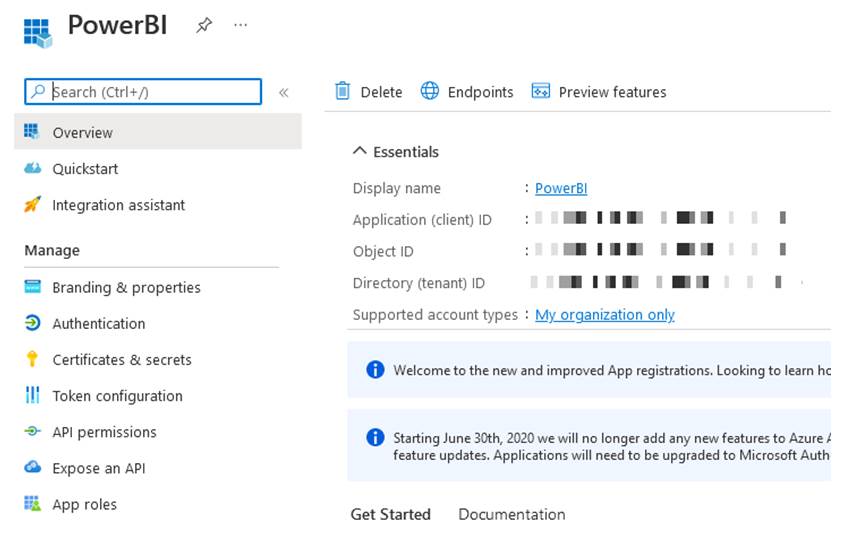This screenshot has height=535, width=845.
Task: Delete the app registration
Action: [369, 92]
